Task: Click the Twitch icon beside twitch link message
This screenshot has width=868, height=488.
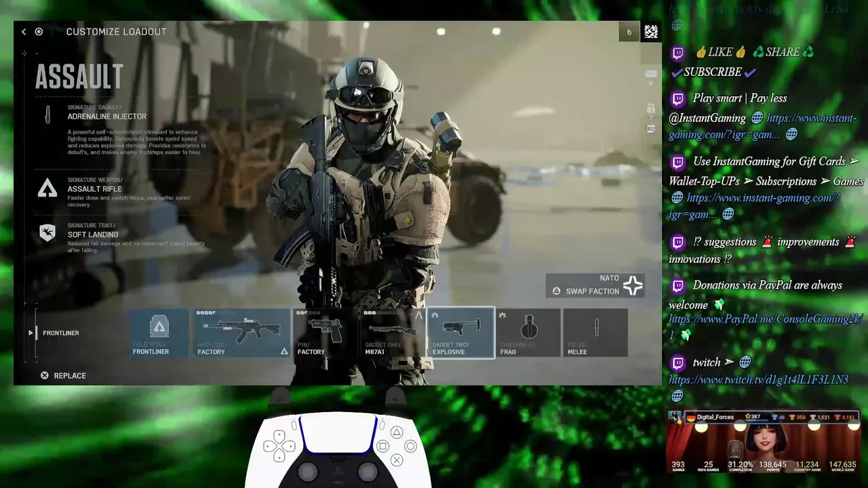Action: point(677,363)
